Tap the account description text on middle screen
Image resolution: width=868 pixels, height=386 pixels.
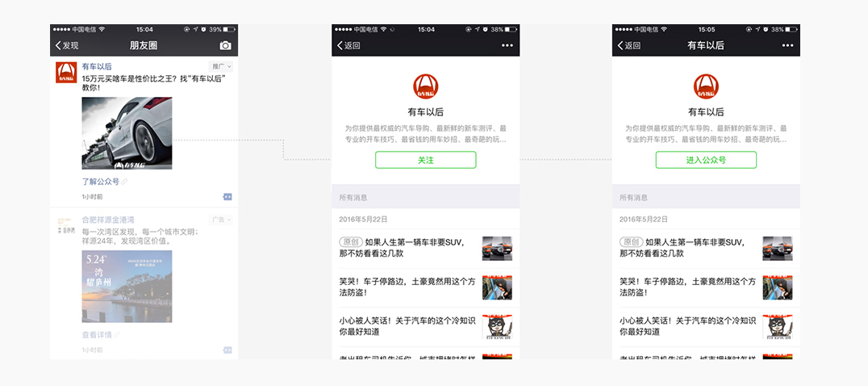tap(426, 134)
